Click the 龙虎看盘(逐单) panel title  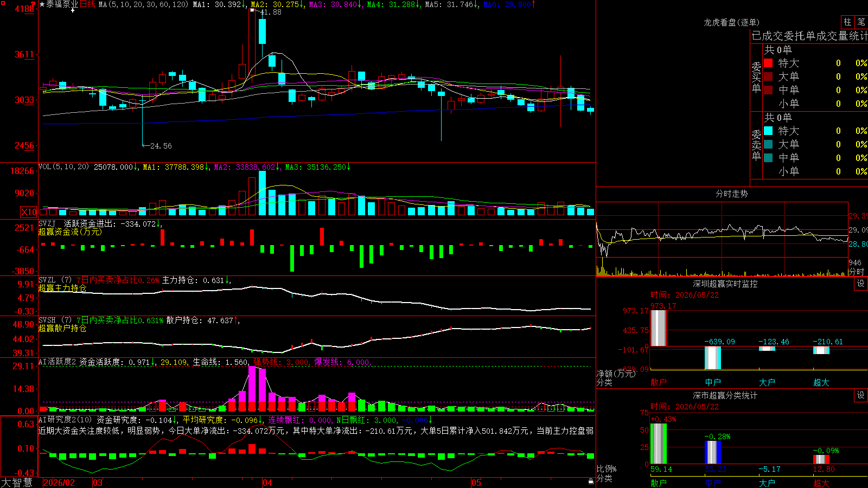point(731,22)
